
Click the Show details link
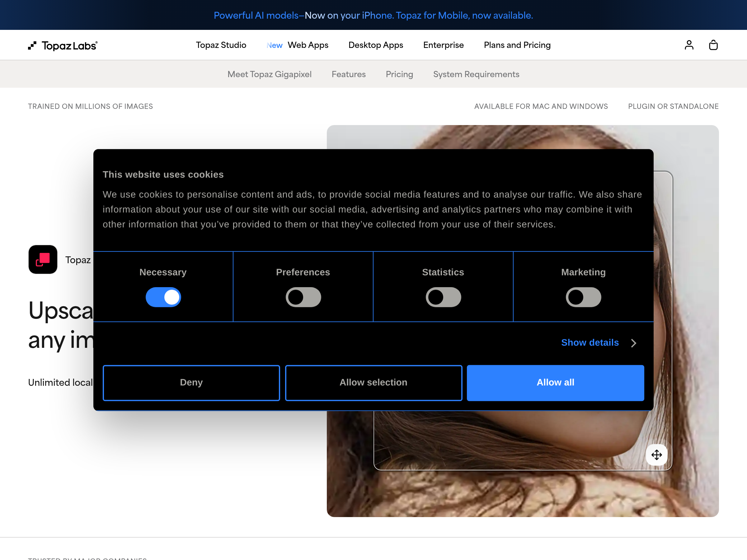[590, 343]
